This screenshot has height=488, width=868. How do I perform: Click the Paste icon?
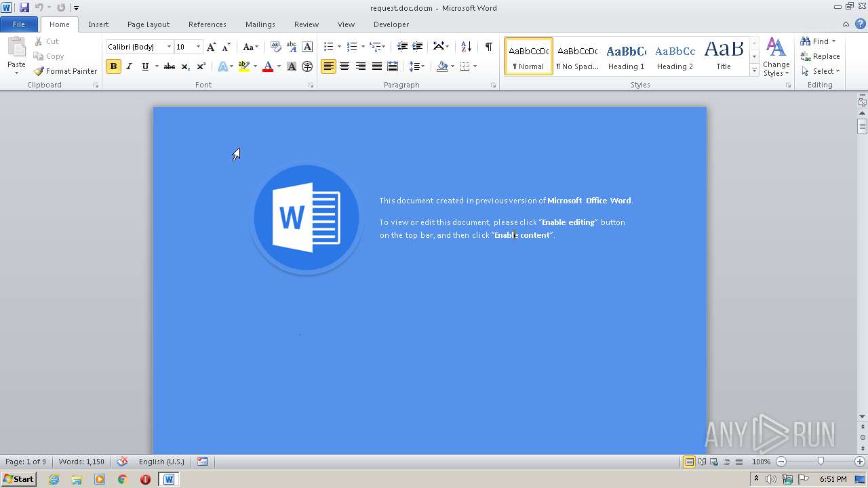pos(16,47)
